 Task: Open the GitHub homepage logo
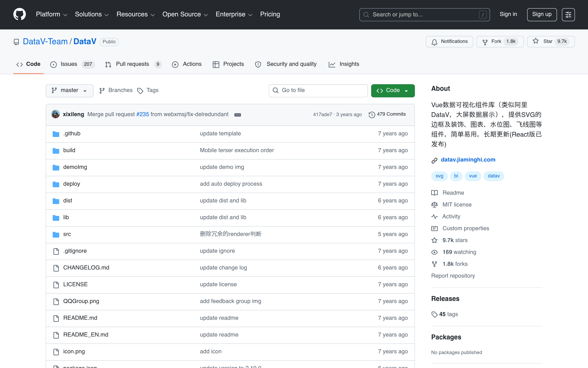point(19,14)
